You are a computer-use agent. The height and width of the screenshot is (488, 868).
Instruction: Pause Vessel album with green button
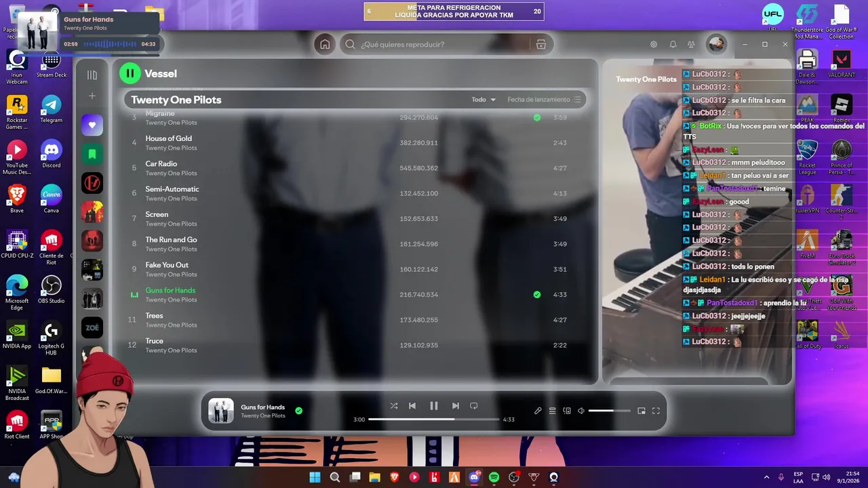click(x=130, y=73)
